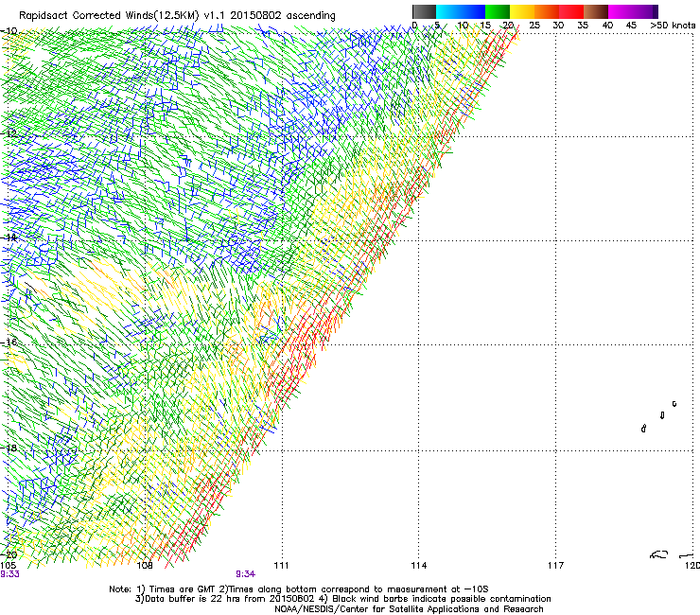Click the legend tick label 45
Image resolution: width=700 pixels, height=615 pixels.
(631, 26)
